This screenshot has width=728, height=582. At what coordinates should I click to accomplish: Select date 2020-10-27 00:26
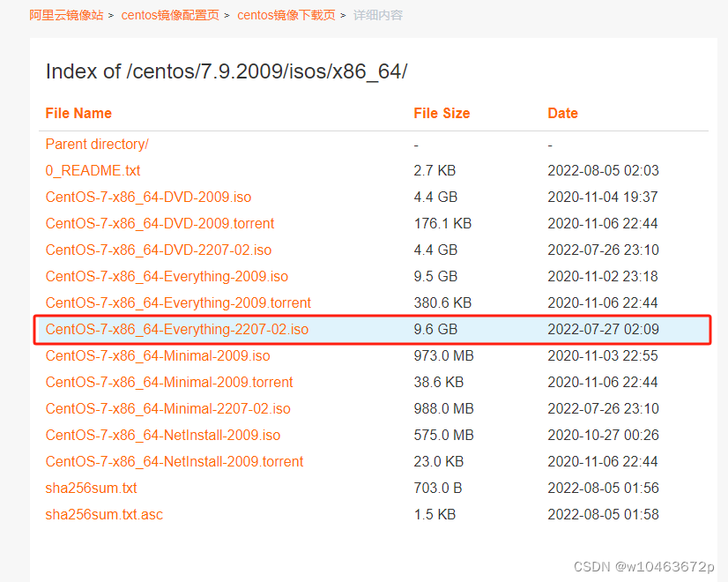(603, 436)
